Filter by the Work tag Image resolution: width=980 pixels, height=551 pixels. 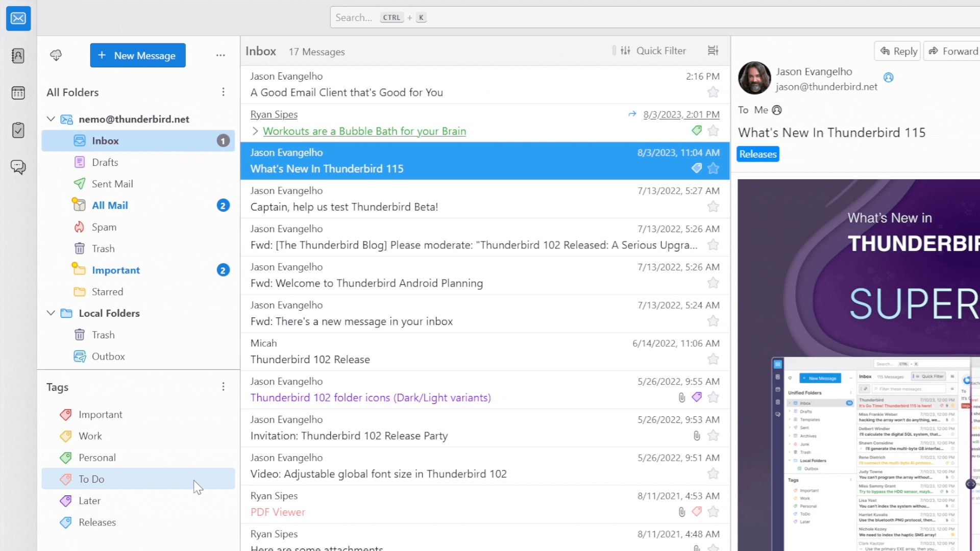(x=138, y=436)
